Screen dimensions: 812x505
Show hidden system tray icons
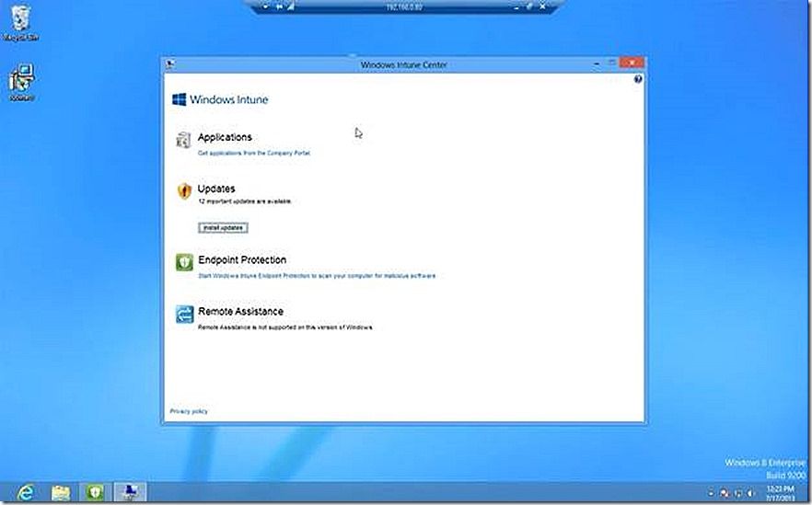(711, 493)
